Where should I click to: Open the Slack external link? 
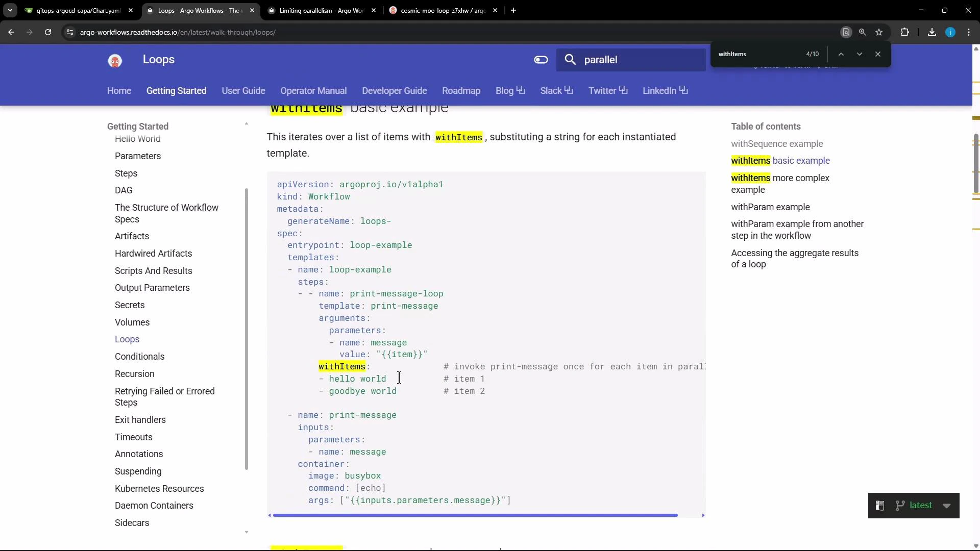[x=556, y=91]
